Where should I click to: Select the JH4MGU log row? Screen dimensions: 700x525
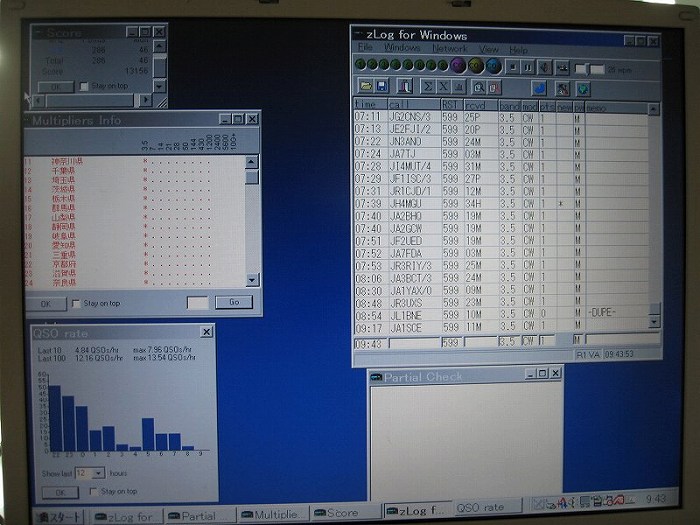(x=501, y=204)
